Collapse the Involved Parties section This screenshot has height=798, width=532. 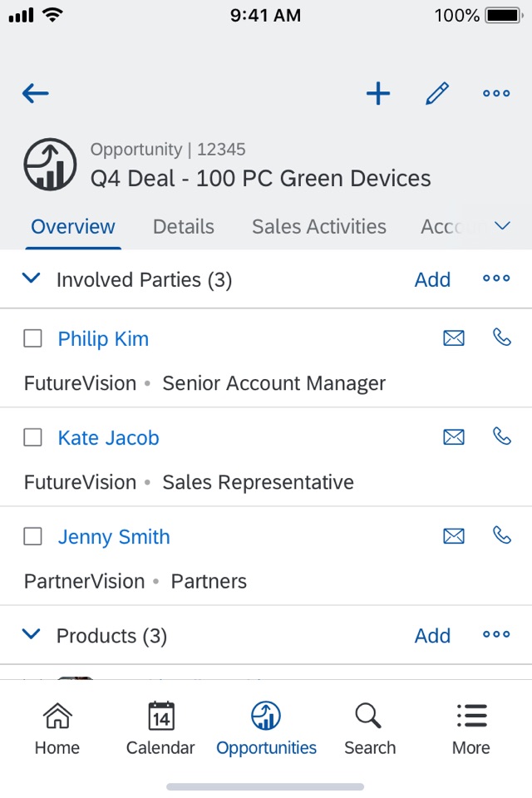pyautogui.click(x=32, y=279)
